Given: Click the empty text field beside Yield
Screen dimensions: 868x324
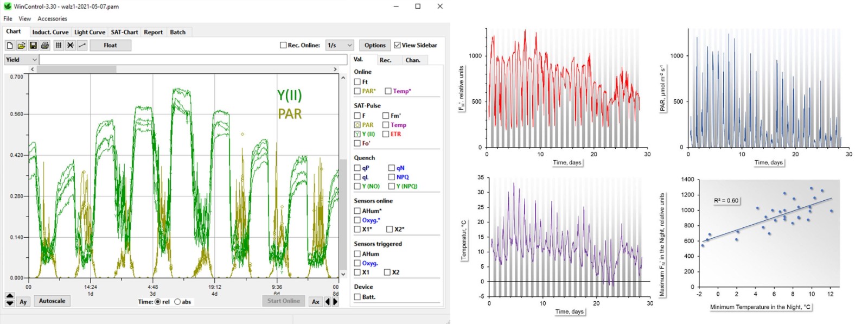Looking at the screenshot, I should tap(193, 60).
